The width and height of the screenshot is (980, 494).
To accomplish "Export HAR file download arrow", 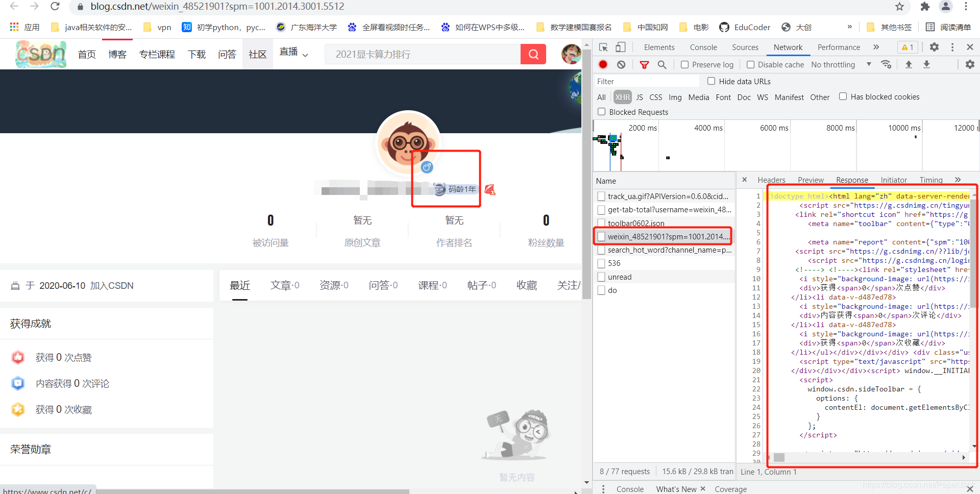I will [x=926, y=64].
